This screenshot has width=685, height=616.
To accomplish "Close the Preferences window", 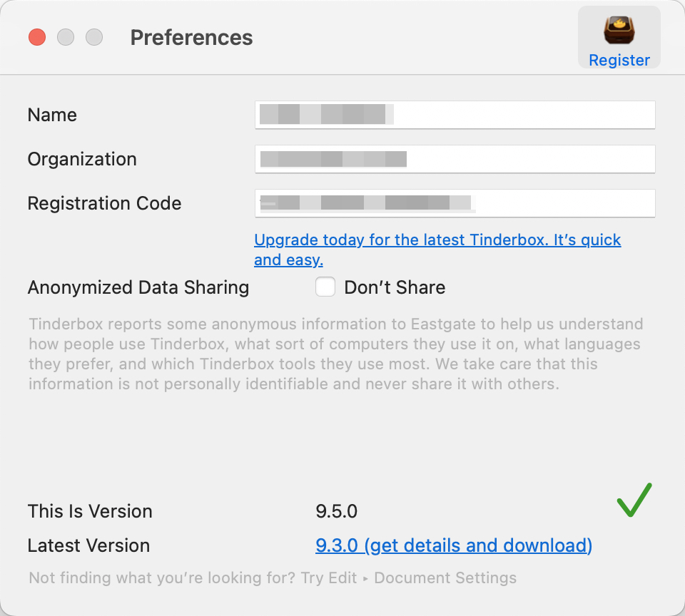I will pyautogui.click(x=37, y=37).
